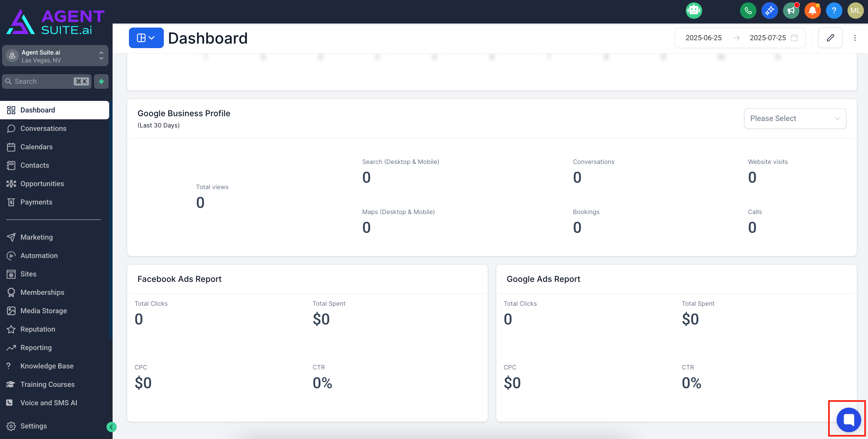
Task: Open the orange notifications bell
Action: 812,11
